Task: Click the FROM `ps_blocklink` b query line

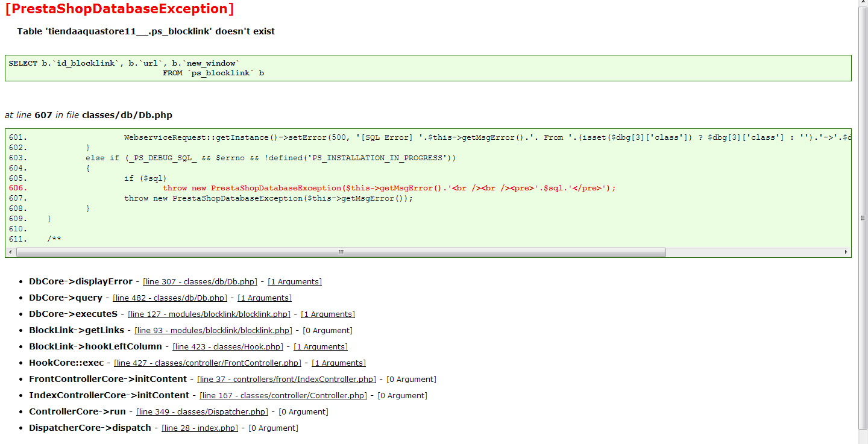Action: (x=213, y=73)
